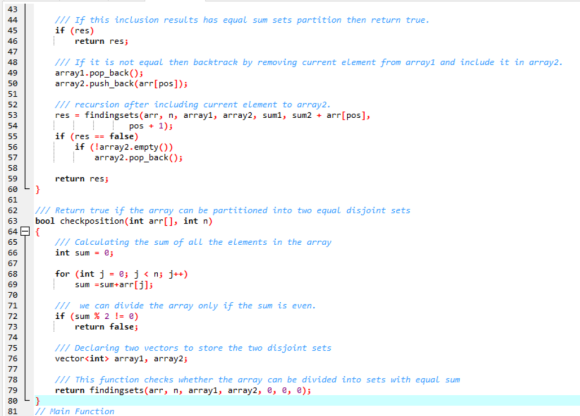Click the 'int sum = 0;' line
The width and height of the screenshot is (580, 416).
(x=84, y=253)
